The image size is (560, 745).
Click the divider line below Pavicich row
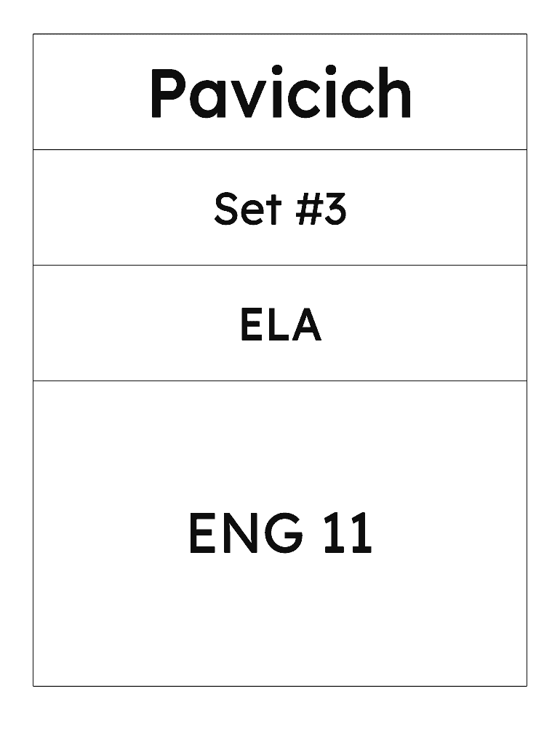click(280, 149)
